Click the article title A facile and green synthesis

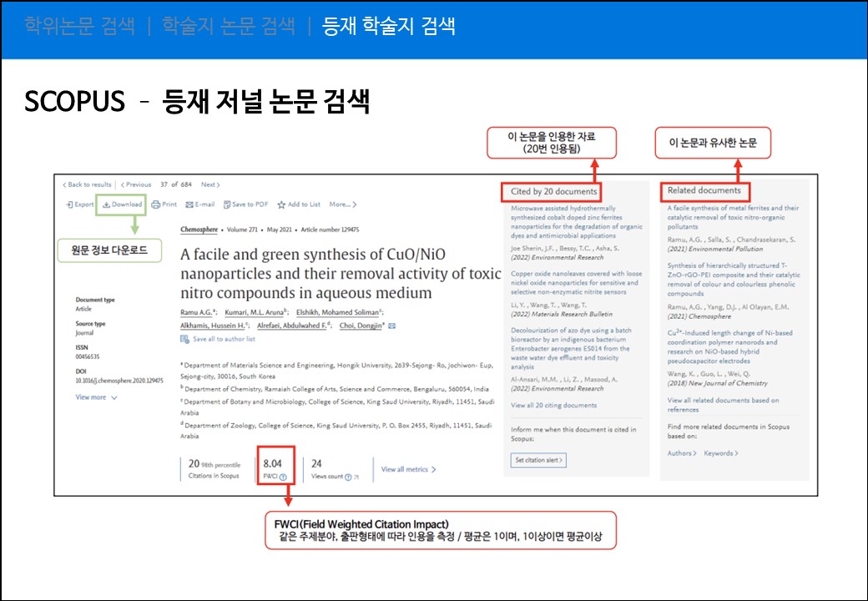tap(341, 274)
